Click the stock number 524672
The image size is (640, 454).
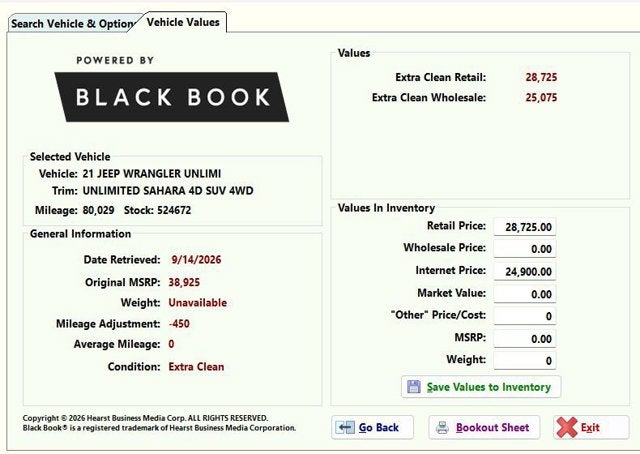(174, 210)
